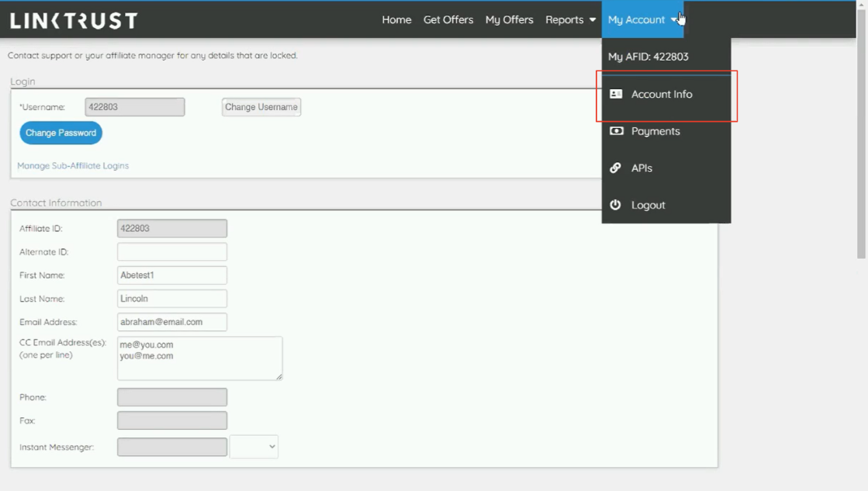This screenshot has height=491, width=868.
Task: Click the Account Info card icon
Action: 616,94
